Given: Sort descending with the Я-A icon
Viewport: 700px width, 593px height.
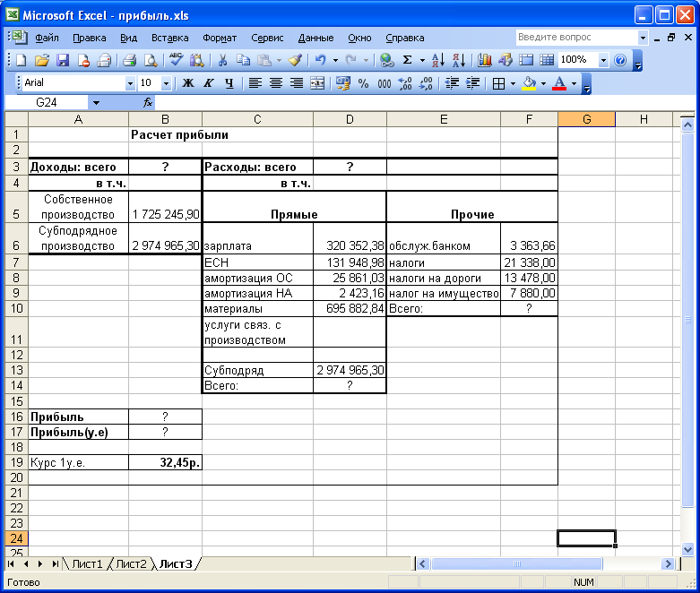Looking at the screenshot, I should point(459,60).
